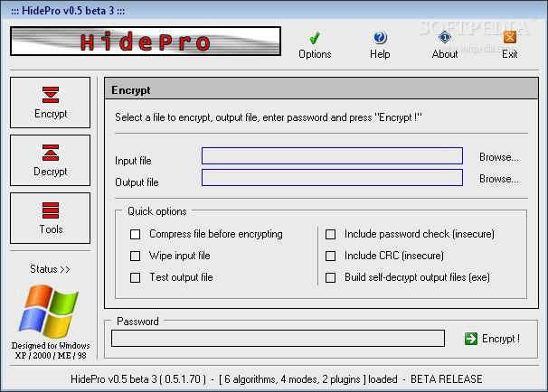Click the Encrypt panel header
The width and height of the screenshot is (548, 392).
pyautogui.click(x=322, y=89)
